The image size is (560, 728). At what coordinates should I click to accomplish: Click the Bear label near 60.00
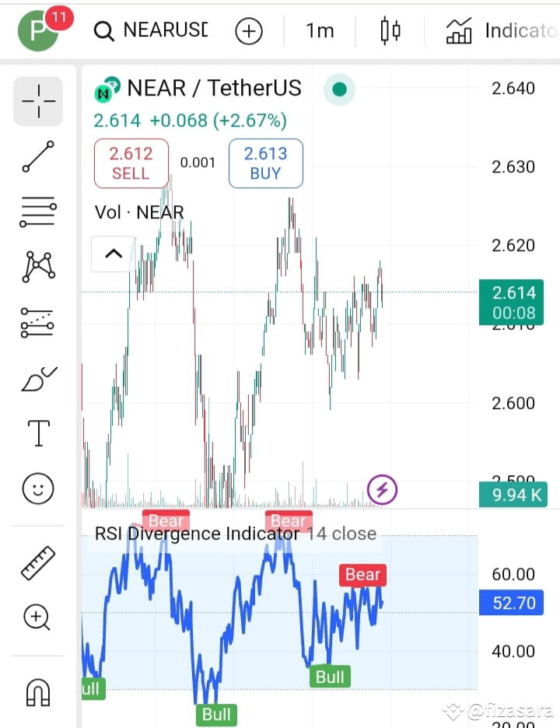362,575
